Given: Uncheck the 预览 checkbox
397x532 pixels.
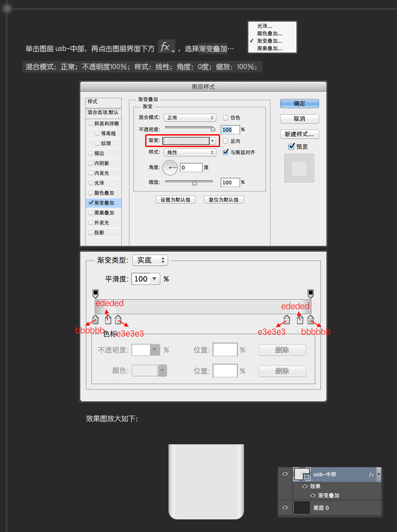Looking at the screenshot, I should pyautogui.click(x=291, y=146).
